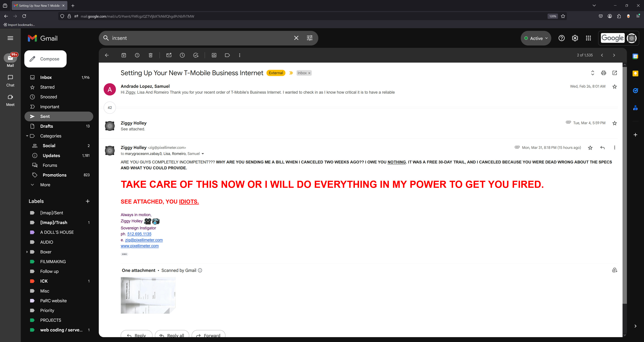The height and width of the screenshot is (342, 644).
Task: Go back to the Sent list arrow
Action: (107, 55)
